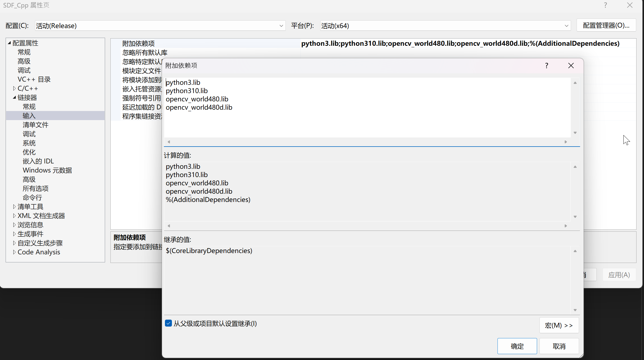Open 配置管理器 configuration manager
The image size is (644, 360).
[x=606, y=25]
